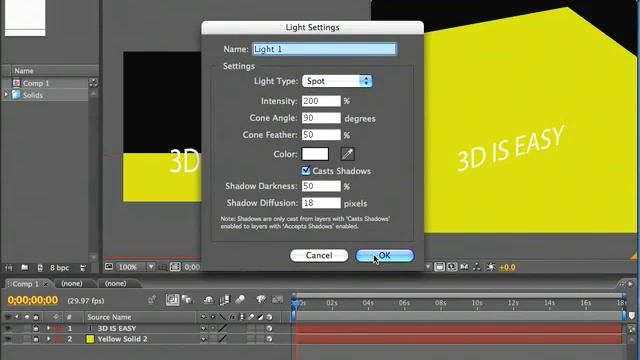Viewport: 640px width, 360px height.
Task: Click the OK button in Light Settings
Action: (384, 256)
